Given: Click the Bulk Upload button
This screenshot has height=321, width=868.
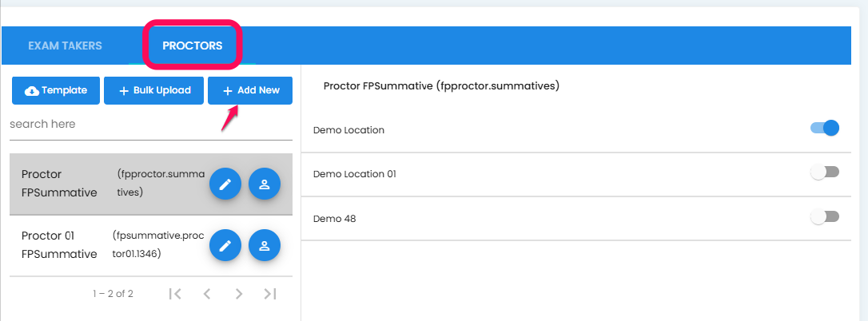Looking at the screenshot, I should 154,90.
